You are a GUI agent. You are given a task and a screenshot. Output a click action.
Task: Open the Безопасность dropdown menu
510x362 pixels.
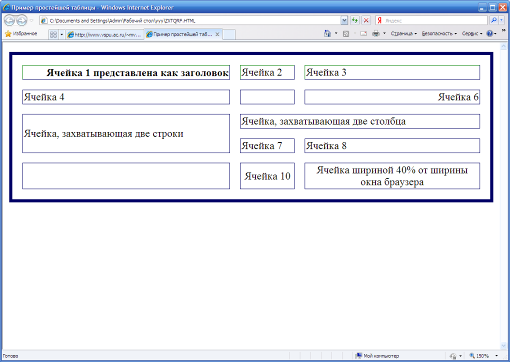pyautogui.click(x=439, y=33)
